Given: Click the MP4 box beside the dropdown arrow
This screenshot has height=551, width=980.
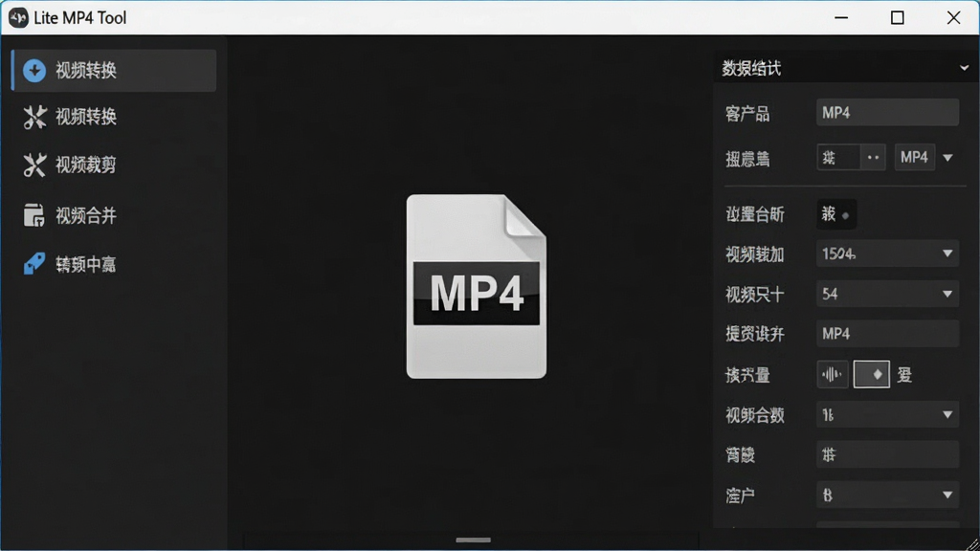Looking at the screenshot, I should point(914,158).
